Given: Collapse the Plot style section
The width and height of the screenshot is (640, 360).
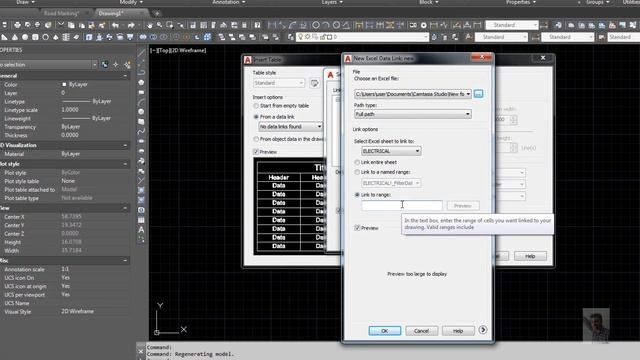Looking at the screenshot, I should [125, 164].
